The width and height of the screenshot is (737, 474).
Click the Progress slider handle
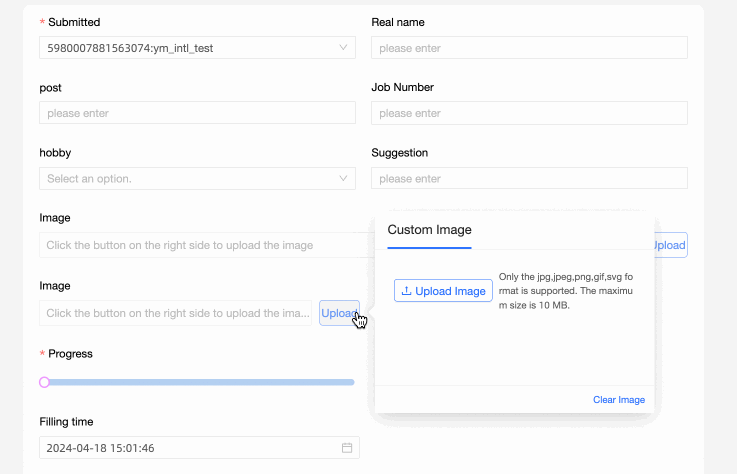(x=44, y=382)
